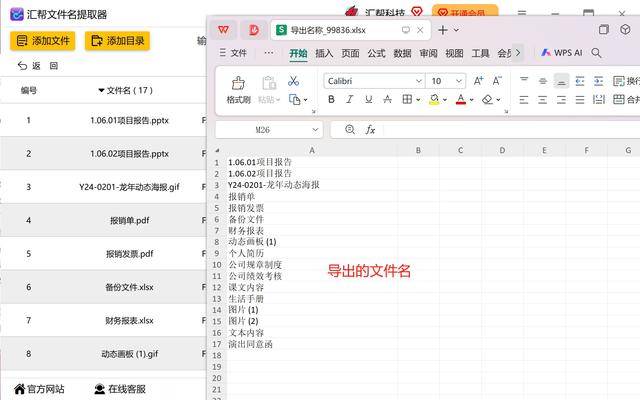The height and width of the screenshot is (400, 640).
Task: Click the borders icon
Action: tap(407, 99)
